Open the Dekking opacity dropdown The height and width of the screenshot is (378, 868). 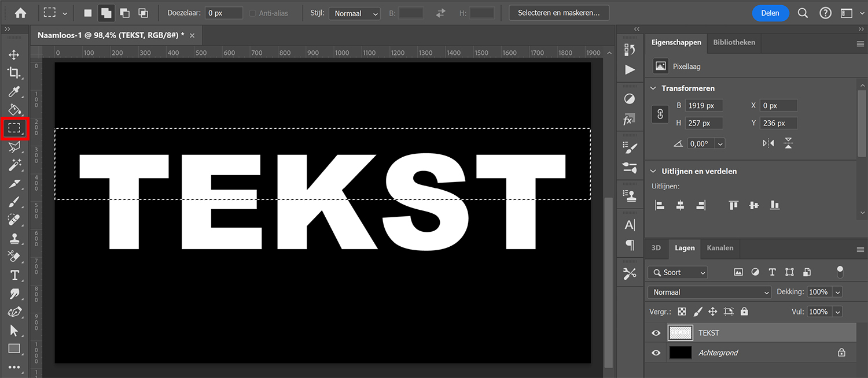coord(837,292)
